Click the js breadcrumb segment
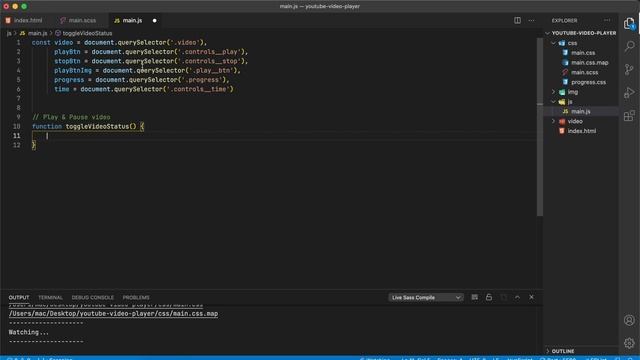The height and width of the screenshot is (360, 640). pos(9,33)
